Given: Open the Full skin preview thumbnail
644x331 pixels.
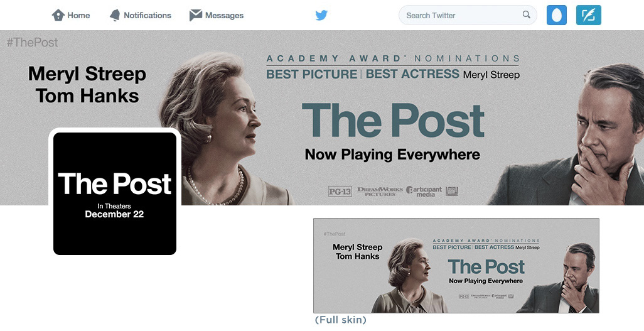Looking at the screenshot, I should click(456, 266).
